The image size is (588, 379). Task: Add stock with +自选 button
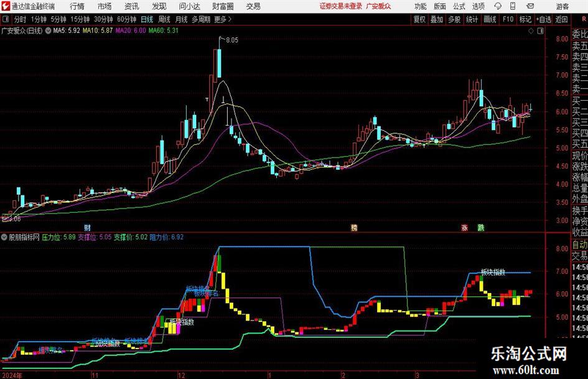543,19
